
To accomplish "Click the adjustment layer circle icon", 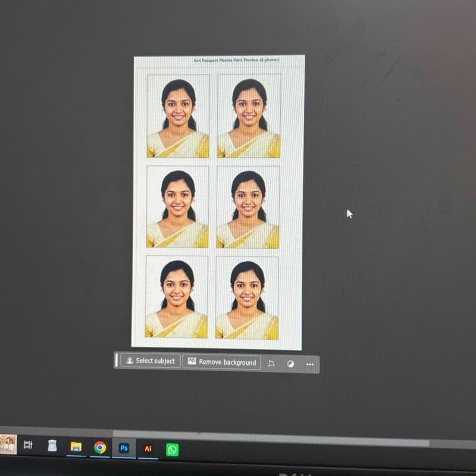I will point(290,364).
